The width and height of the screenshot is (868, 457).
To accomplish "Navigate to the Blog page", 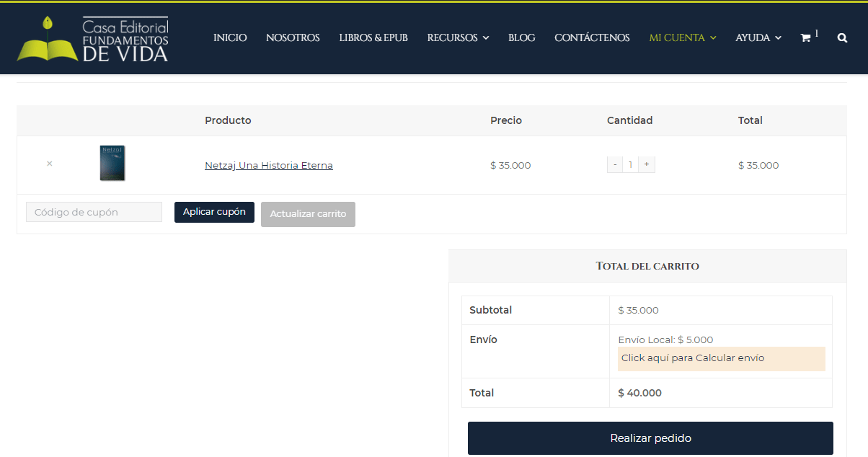I will coord(521,37).
